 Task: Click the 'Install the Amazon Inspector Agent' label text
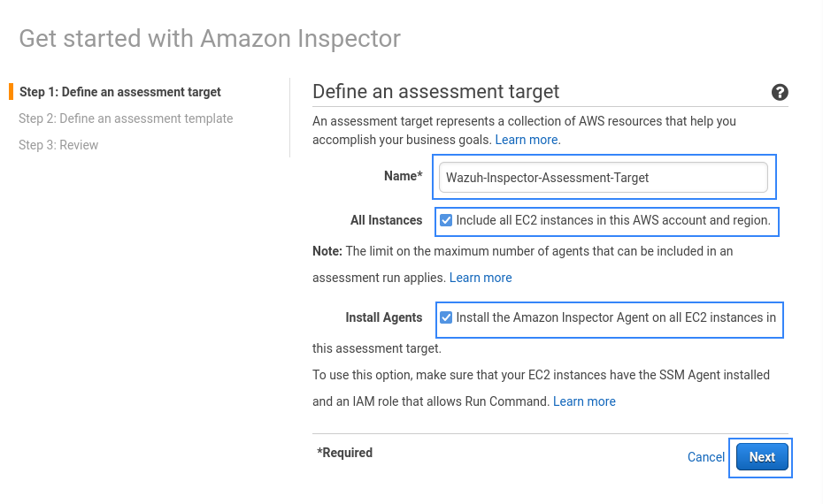tap(616, 317)
